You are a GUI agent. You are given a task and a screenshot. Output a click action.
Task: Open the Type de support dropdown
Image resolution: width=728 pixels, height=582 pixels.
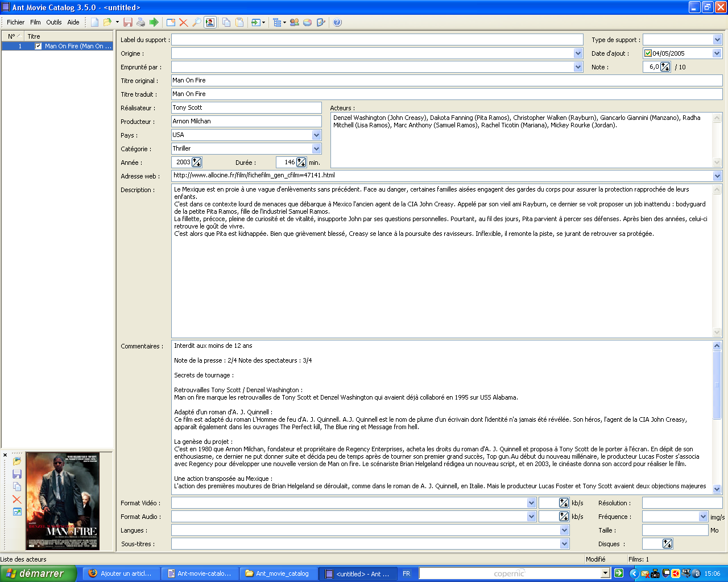pos(717,40)
